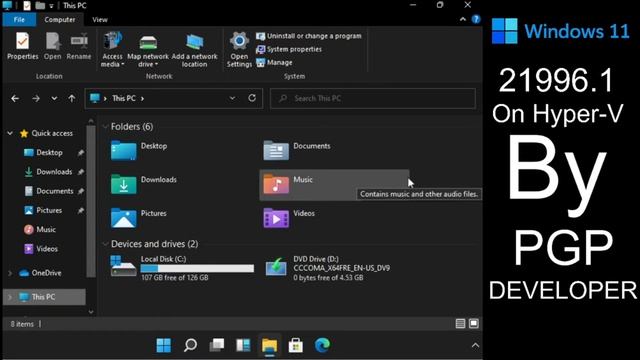The height and width of the screenshot is (360, 640).
Task: Click File Explorer on the taskbar
Action: 269,345
